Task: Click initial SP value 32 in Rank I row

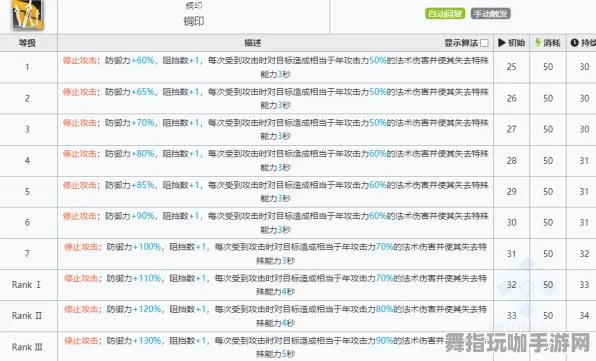Action: click(512, 285)
